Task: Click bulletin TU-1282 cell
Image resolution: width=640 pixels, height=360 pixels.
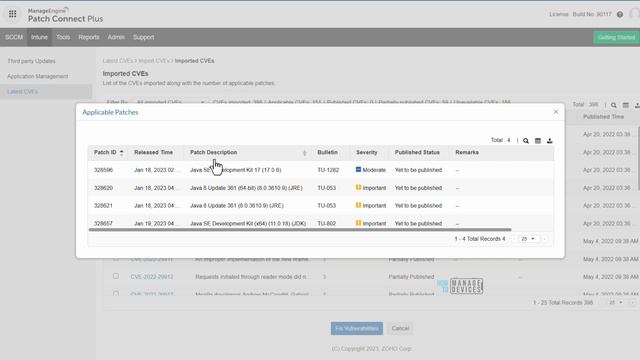Action: coord(328,170)
